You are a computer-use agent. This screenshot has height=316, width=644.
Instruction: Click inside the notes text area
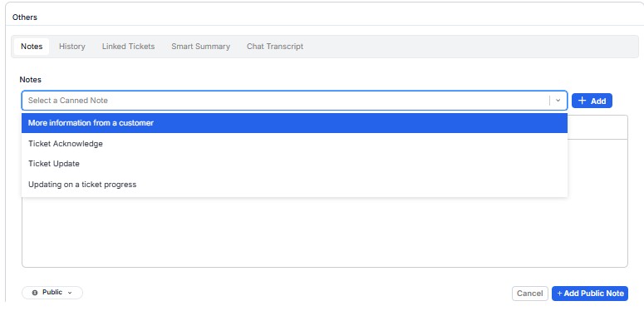(x=324, y=232)
